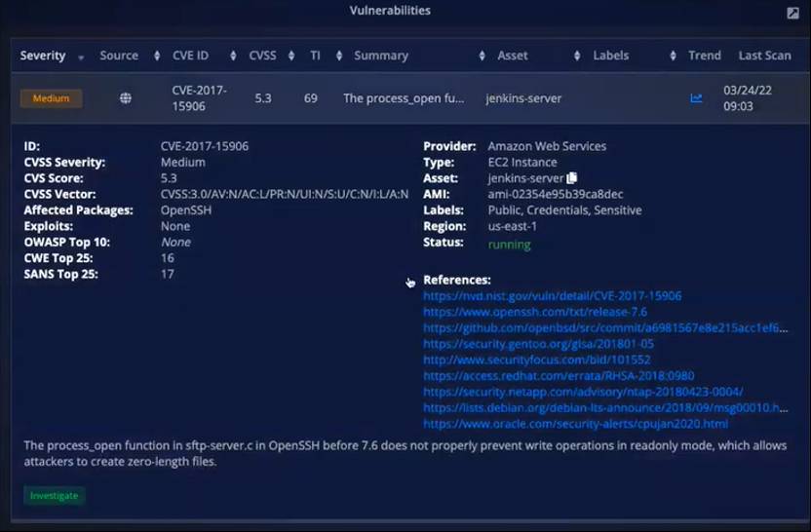Click the globe source icon in the CVE row
The height and width of the screenshot is (532, 811).
(126, 98)
